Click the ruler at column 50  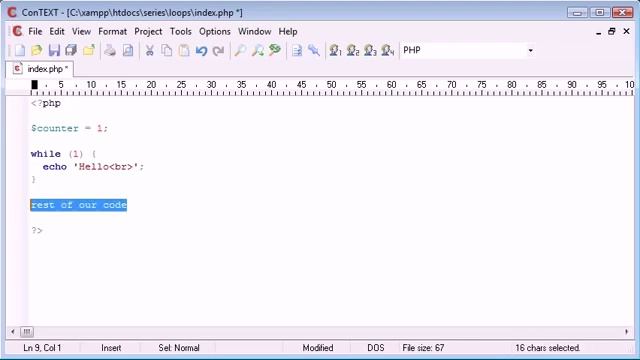331,85
